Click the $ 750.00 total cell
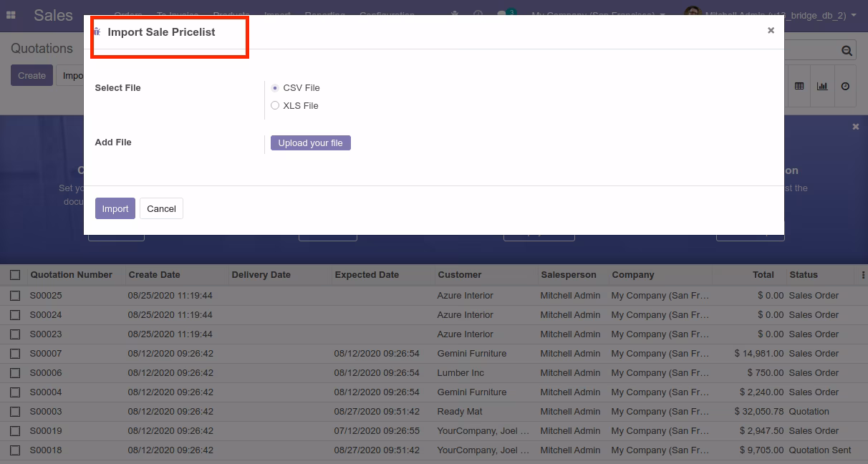This screenshot has height=464, width=868. [x=766, y=373]
